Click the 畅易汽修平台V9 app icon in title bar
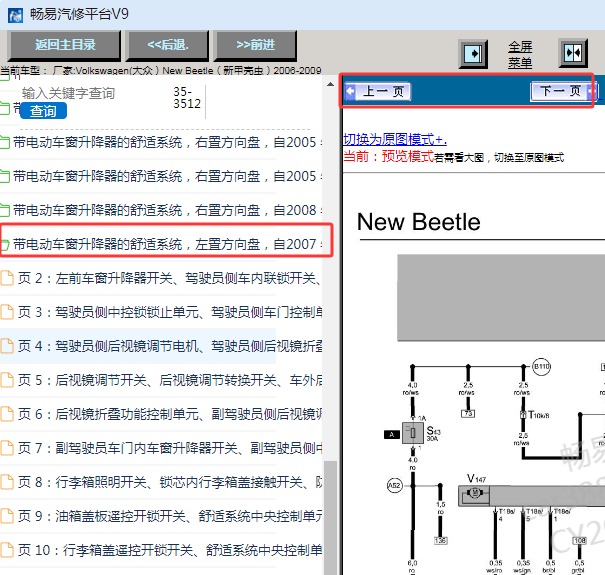This screenshot has height=575, width=605. (15, 15)
